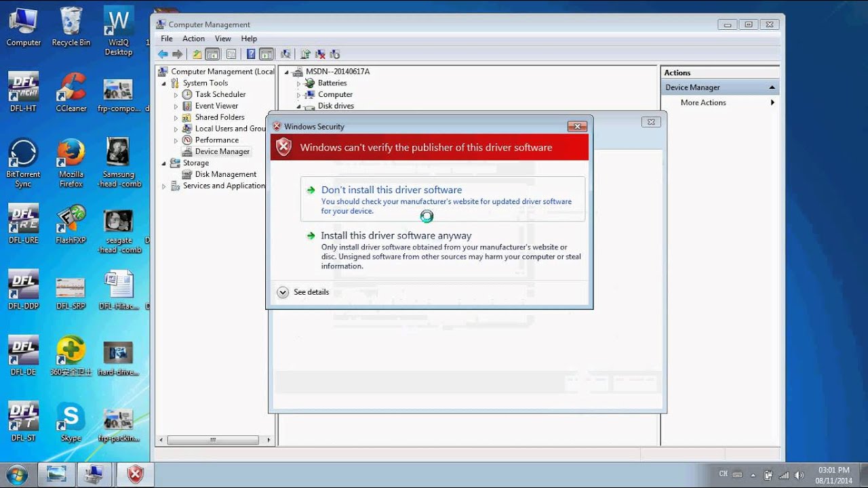Image resolution: width=868 pixels, height=488 pixels.
Task: Launch Mozilla Firefox desktop shortcut
Action: (x=71, y=163)
